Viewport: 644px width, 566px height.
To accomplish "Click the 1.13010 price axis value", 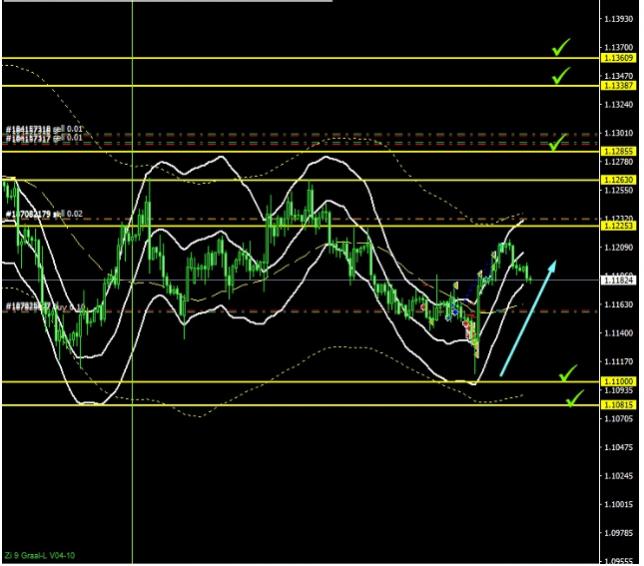I will (619, 133).
